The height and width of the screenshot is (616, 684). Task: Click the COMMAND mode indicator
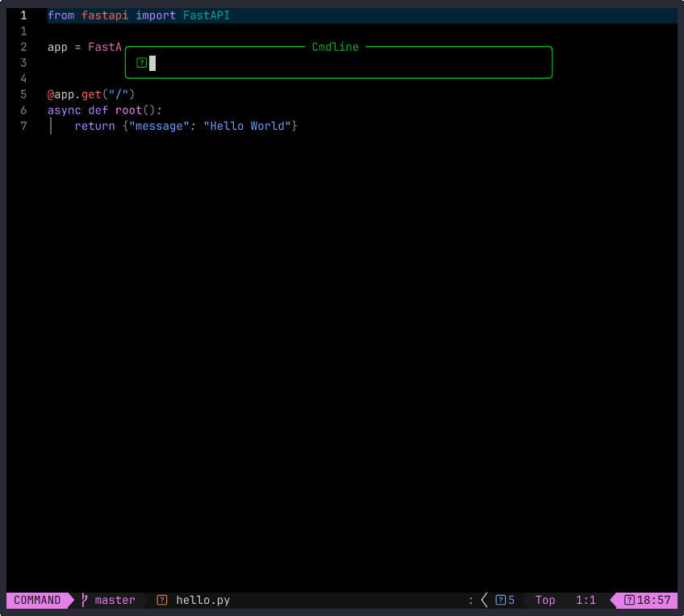(x=37, y=601)
